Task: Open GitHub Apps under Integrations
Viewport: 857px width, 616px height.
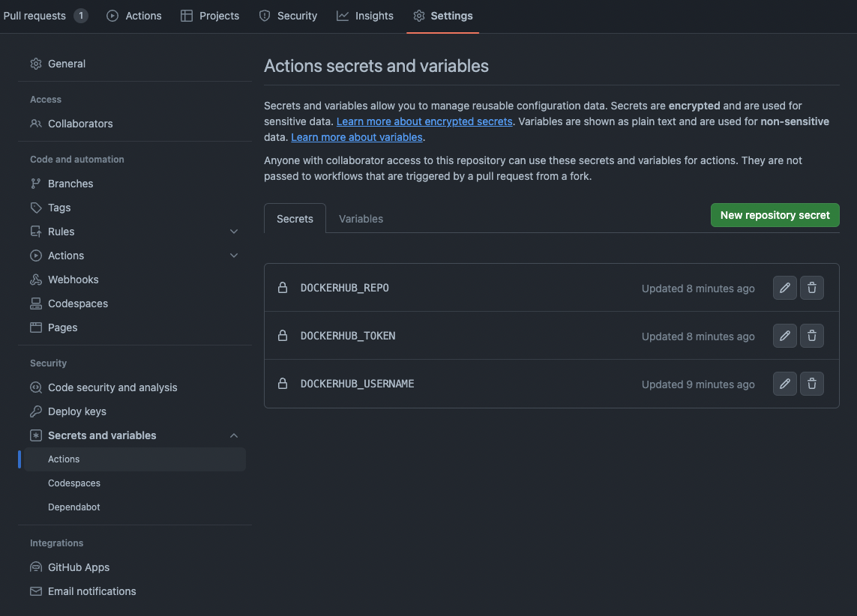Action: coord(79,567)
